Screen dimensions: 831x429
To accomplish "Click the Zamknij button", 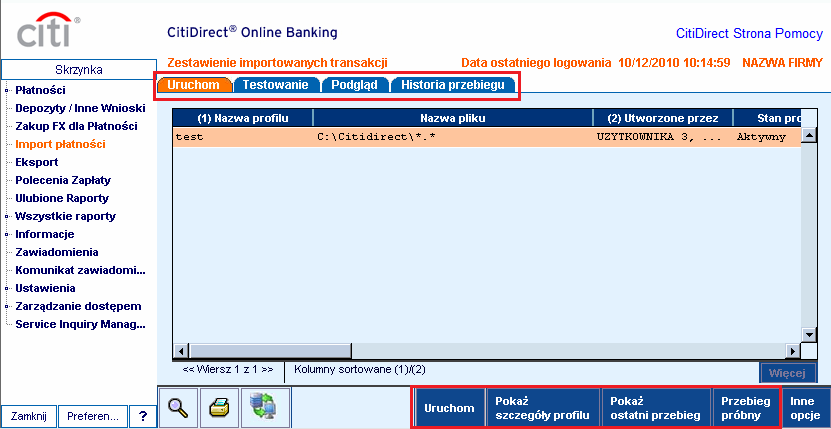I will [29, 416].
